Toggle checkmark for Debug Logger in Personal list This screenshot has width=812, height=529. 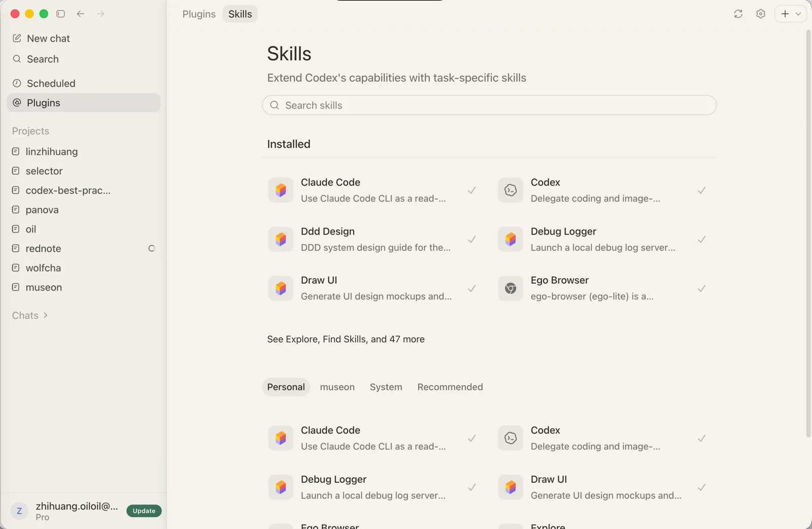pos(472,487)
